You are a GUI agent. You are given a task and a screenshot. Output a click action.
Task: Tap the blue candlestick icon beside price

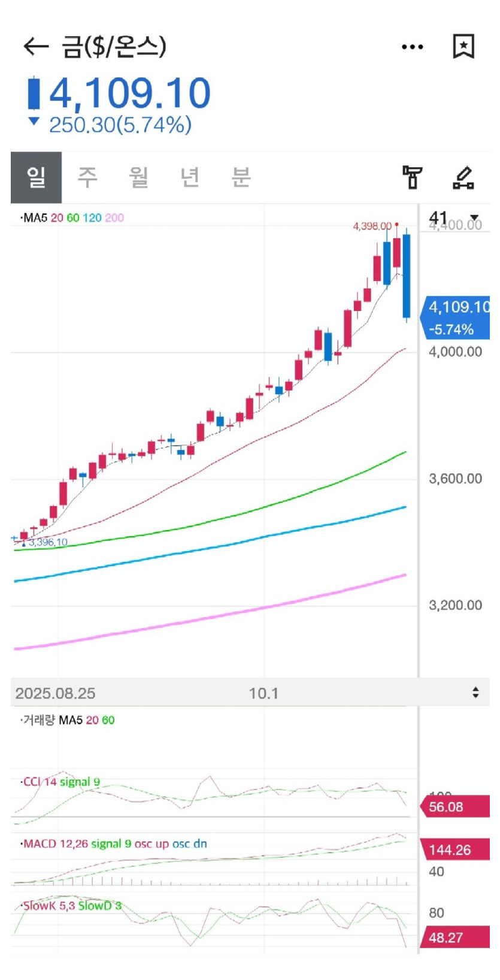point(34,93)
